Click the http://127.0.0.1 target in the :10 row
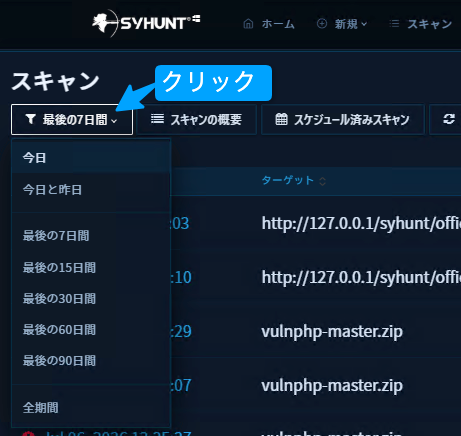The image size is (461, 436). [x=361, y=277]
